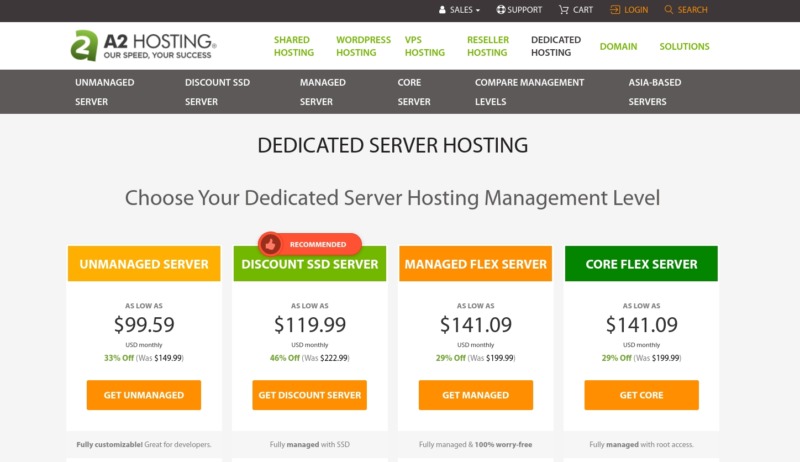Open Shared Hosting menu

(294, 46)
